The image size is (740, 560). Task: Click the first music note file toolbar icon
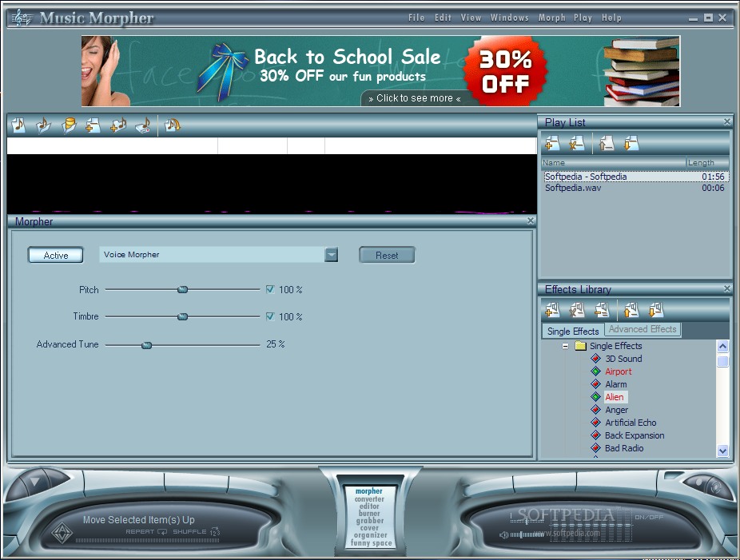[x=19, y=125]
